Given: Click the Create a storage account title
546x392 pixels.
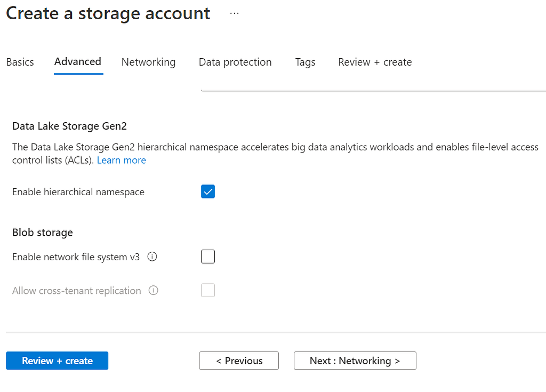Looking at the screenshot, I should 108,13.
